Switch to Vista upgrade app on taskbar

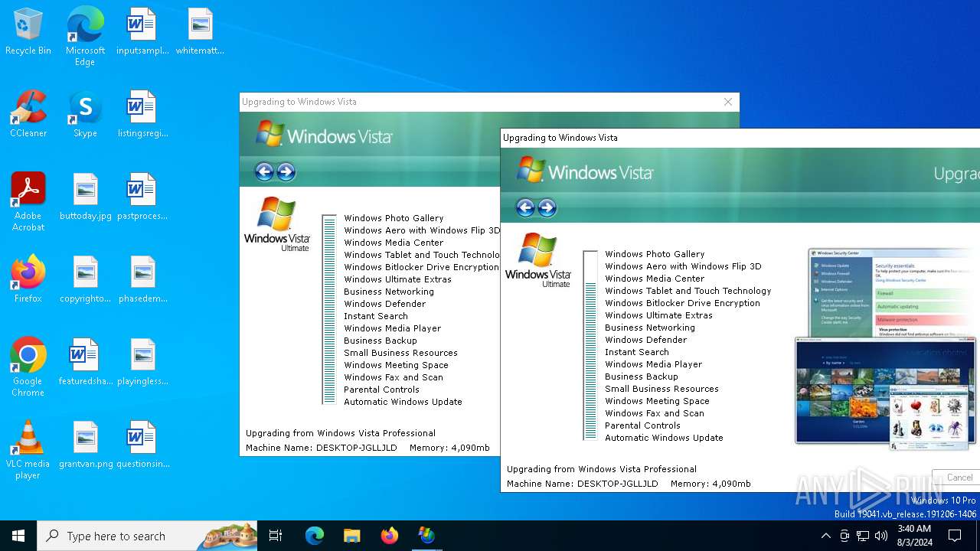point(426,536)
